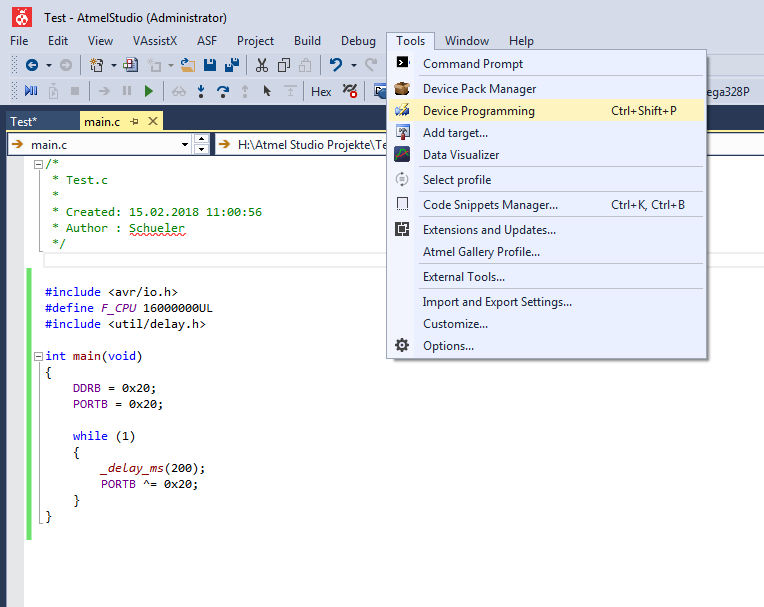Open the Debug menu in the menu bar

click(x=358, y=41)
